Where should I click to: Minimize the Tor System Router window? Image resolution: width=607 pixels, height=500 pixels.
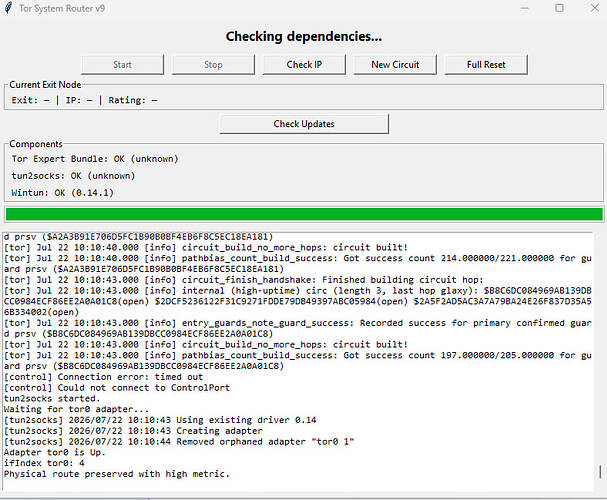point(525,8)
